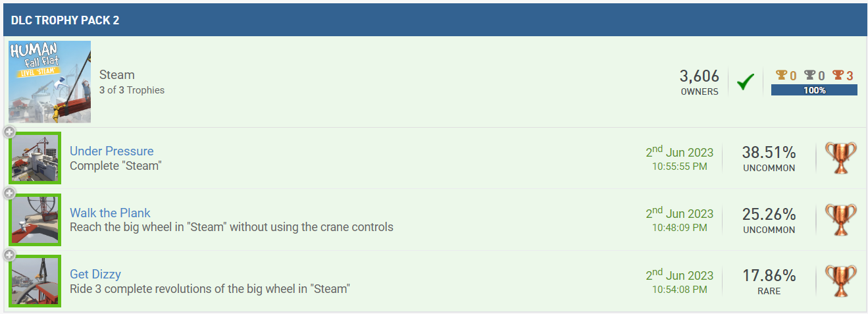Viewport: 868px width, 314px height.
Task: Click the bronze trophy count icon in header
Action: point(838,76)
